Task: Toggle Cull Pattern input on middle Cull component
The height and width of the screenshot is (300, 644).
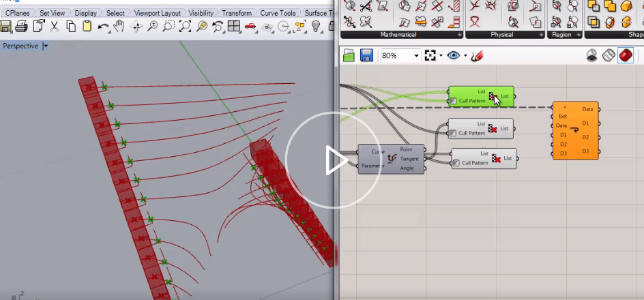Action: (x=453, y=133)
